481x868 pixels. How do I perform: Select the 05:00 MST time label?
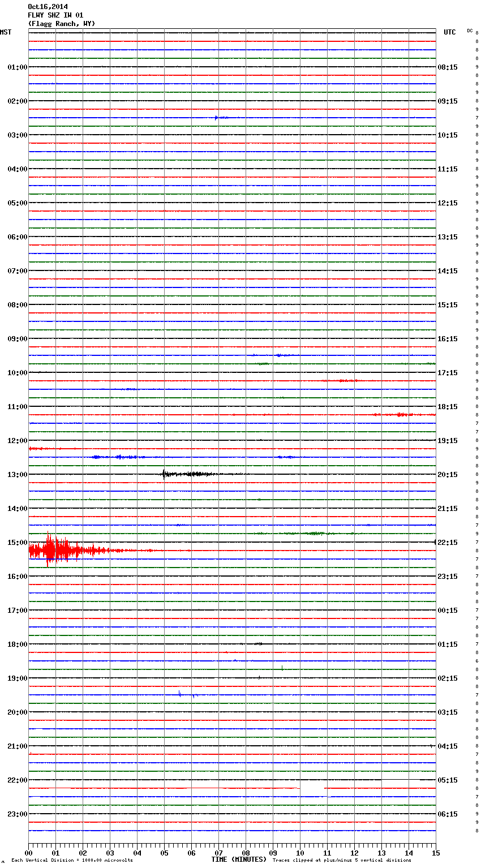18,203
